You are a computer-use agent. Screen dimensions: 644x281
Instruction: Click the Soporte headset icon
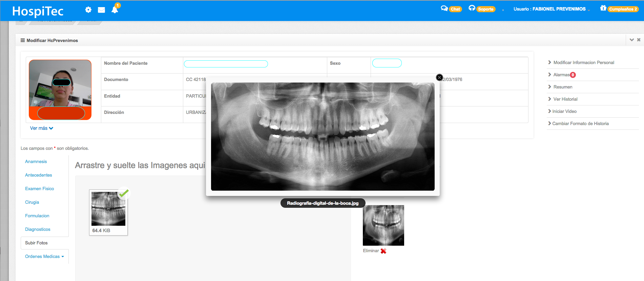point(472,8)
